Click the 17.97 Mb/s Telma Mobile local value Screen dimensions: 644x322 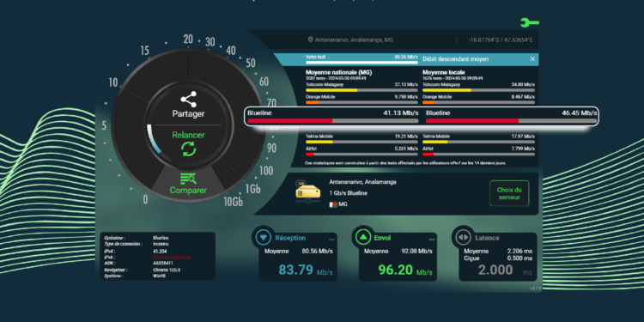[523, 137]
